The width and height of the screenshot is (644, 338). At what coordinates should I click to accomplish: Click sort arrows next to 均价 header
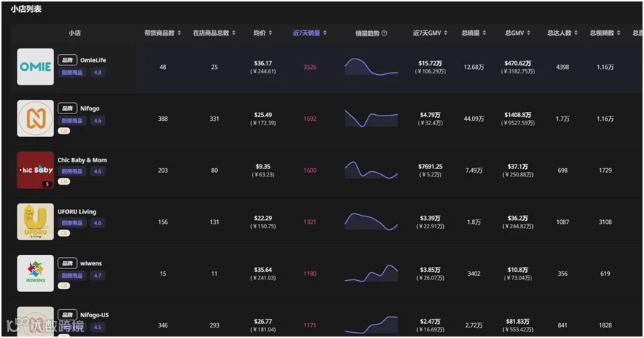point(270,33)
